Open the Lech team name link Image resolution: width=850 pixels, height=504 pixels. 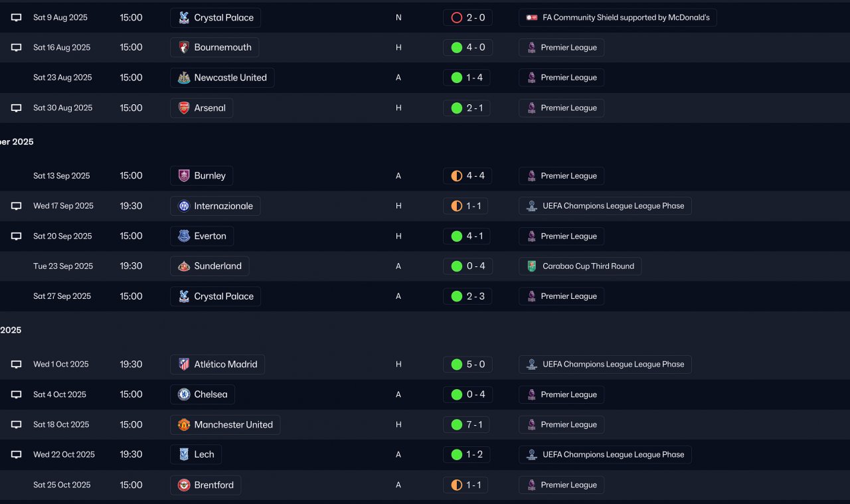pyautogui.click(x=204, y=455)
